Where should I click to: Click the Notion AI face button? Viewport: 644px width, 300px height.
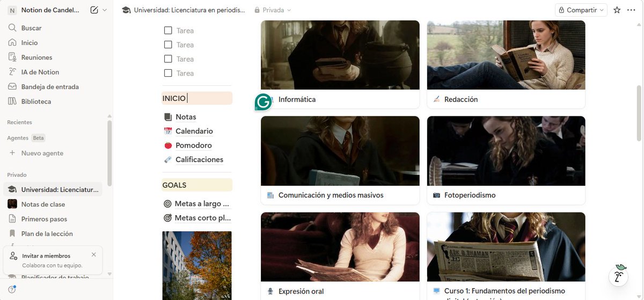click(x=620, y=275)
